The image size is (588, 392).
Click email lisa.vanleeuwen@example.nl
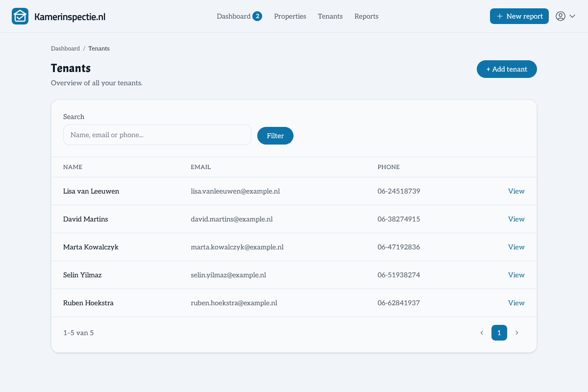coord(235,191)
